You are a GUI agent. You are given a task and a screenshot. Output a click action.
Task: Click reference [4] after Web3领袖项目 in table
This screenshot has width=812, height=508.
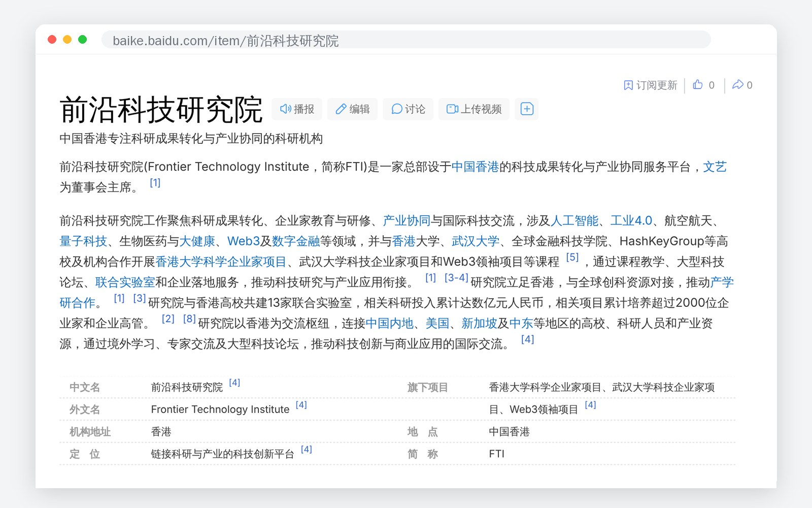click(x=590, y=404)
